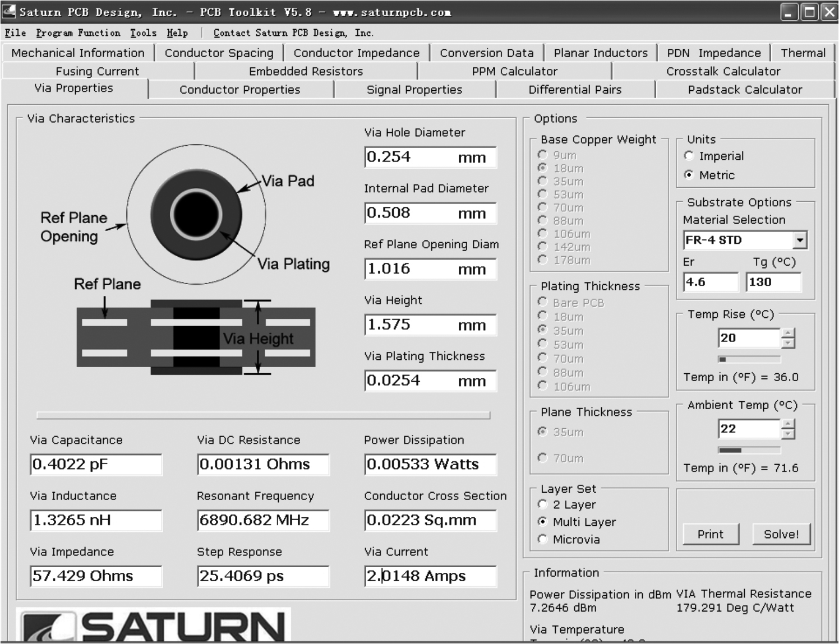Open the Help menu
This screenshot has width=839, height=644.
177,33
